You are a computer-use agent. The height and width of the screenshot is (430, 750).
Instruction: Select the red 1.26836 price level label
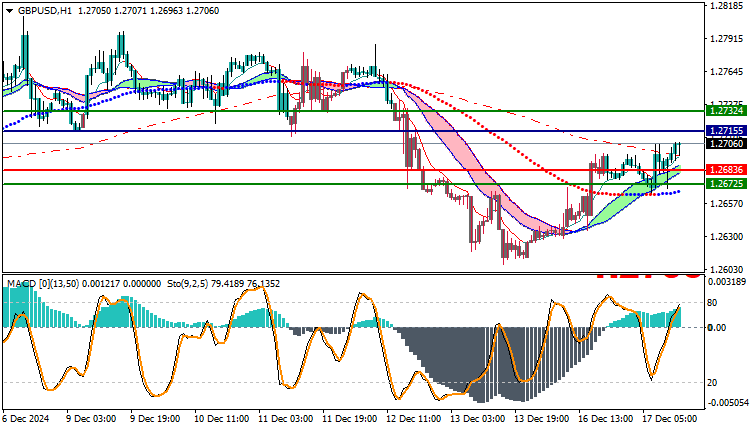tap(727, 170)
